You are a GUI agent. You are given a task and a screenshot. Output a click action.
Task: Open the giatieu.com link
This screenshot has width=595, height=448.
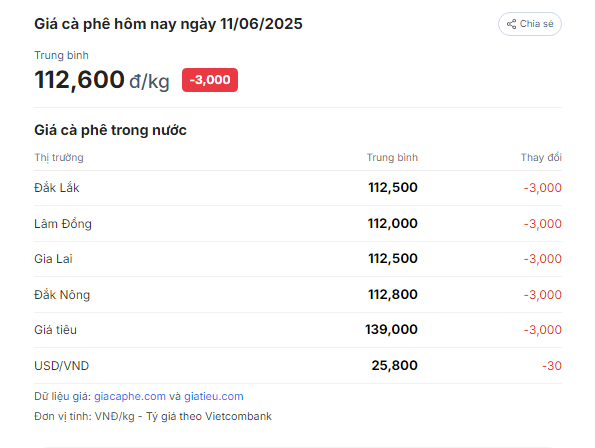pos(214,396)
